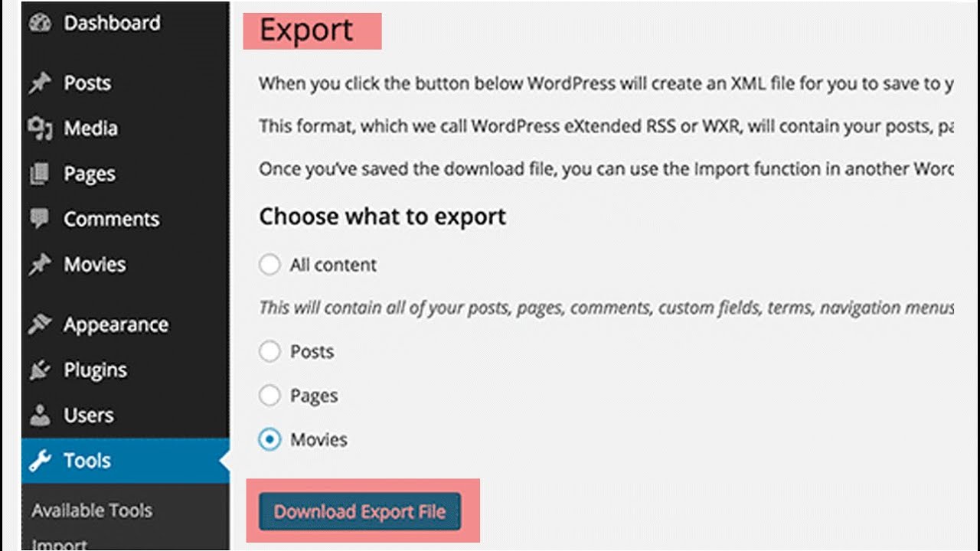980x551 pixels.
Task: Open the Users menu label
Action: tap(89, 415)
